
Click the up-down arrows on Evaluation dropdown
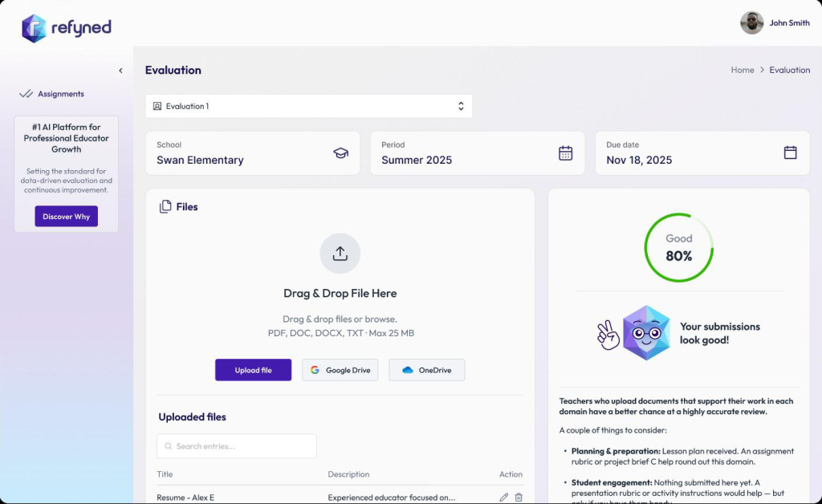coord(461,106)
